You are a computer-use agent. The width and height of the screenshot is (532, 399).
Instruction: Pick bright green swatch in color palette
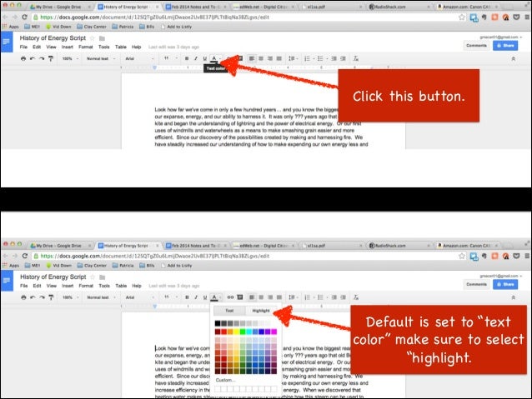click(243, 332)
